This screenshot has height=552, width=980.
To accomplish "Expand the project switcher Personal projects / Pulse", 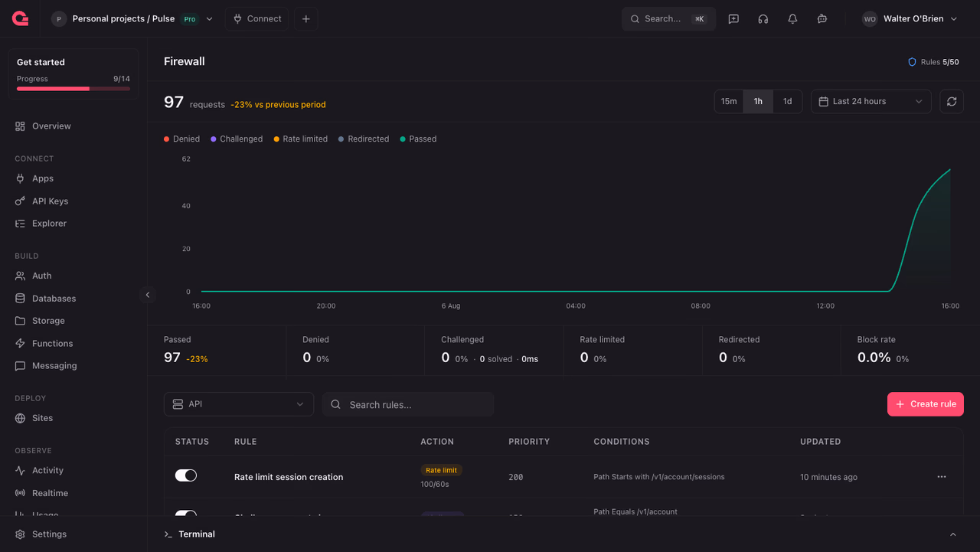I will (132, 19).
